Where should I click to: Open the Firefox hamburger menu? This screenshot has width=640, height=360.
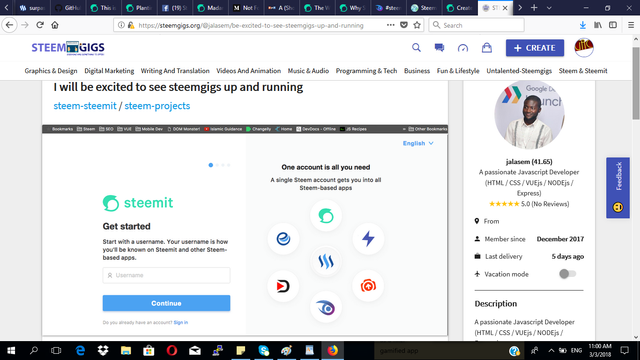631,25
